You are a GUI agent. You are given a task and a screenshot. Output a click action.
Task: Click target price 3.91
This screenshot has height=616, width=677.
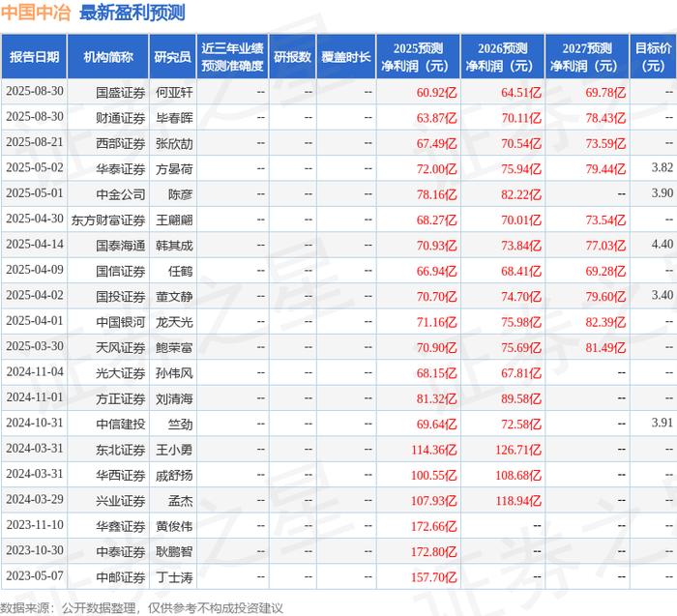(x=662, y=423)
